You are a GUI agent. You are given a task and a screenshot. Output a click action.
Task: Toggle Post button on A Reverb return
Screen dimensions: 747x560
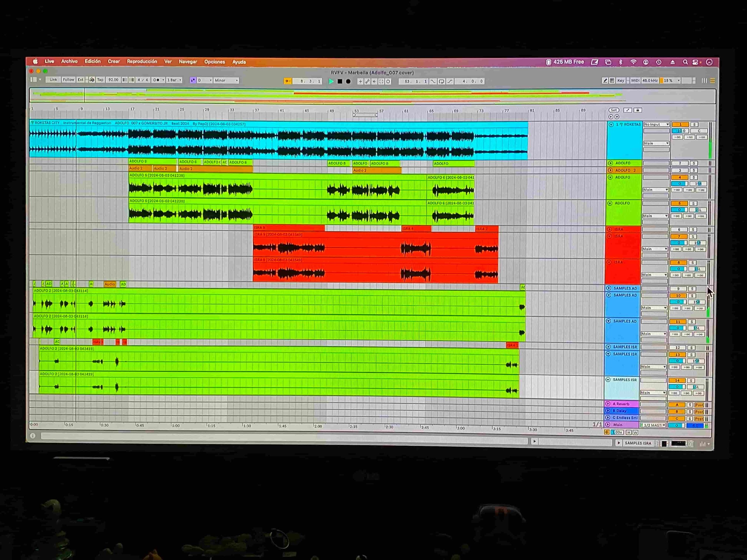699,405
